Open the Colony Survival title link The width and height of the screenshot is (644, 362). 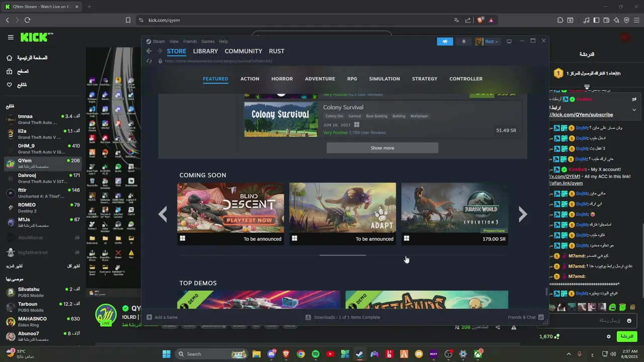click(343, 107)
